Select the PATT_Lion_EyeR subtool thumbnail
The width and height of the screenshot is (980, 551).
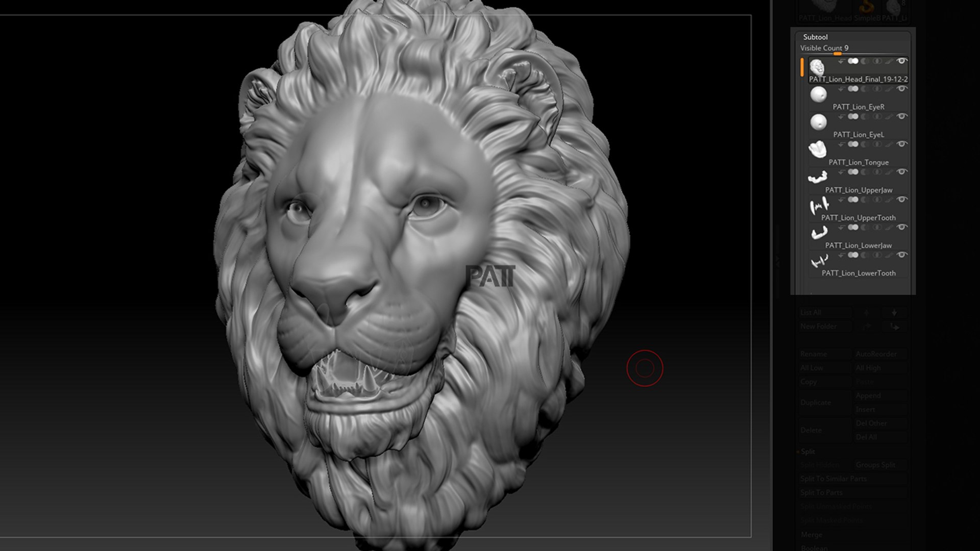(818, 94)
